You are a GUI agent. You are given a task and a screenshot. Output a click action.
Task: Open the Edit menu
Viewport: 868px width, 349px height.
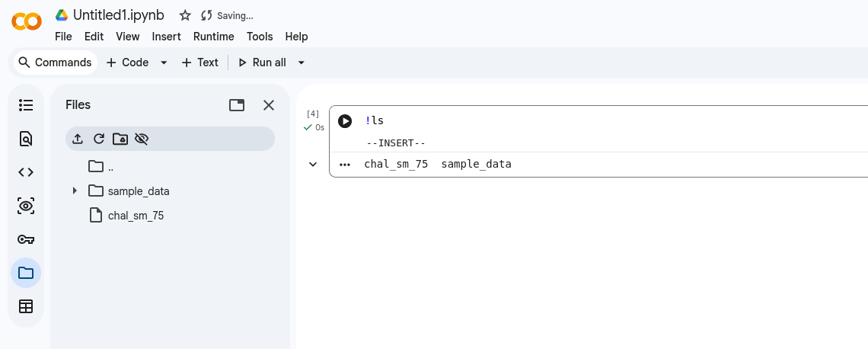94,37
